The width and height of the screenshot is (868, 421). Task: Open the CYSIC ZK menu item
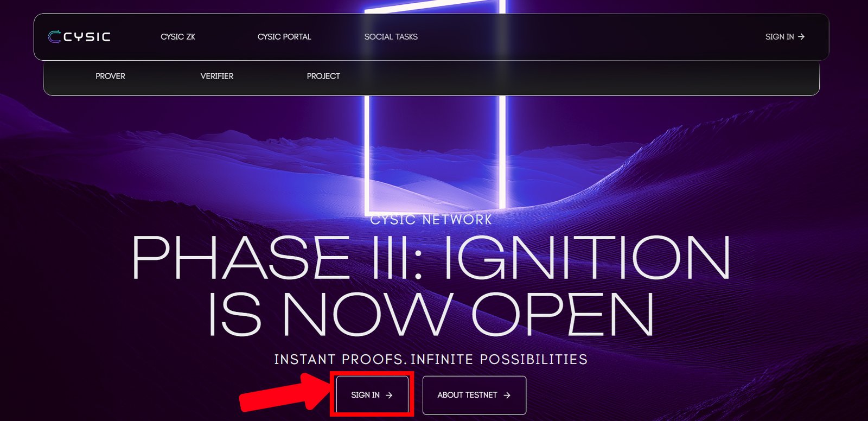[x=178, y=37]
